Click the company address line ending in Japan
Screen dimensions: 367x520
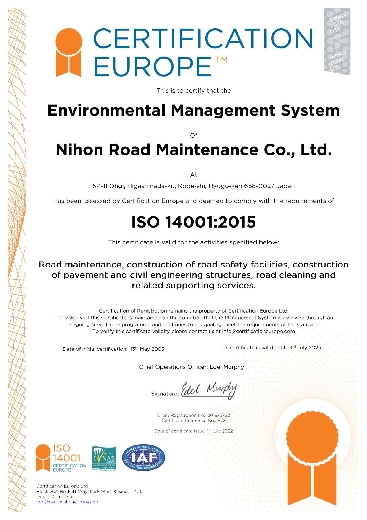point(193,186)
